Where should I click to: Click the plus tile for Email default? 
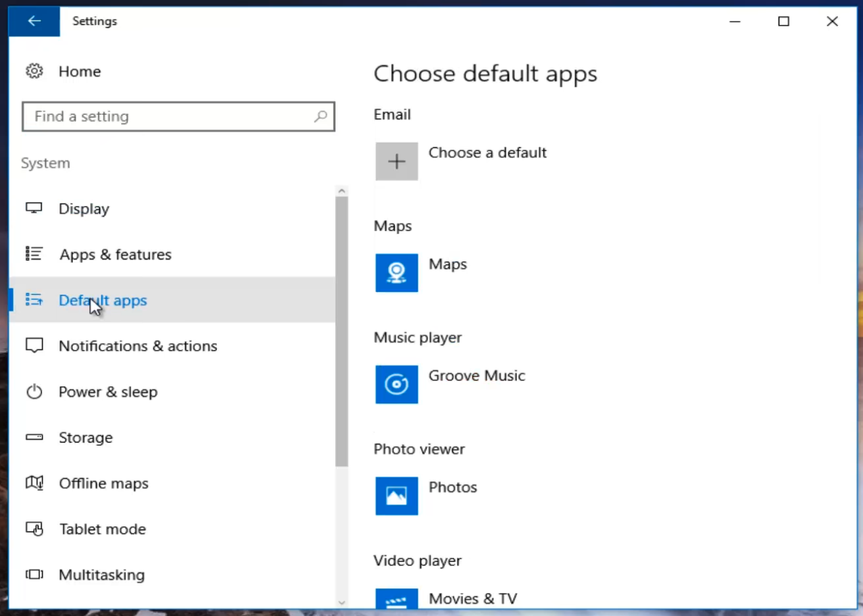click(397, 161)
